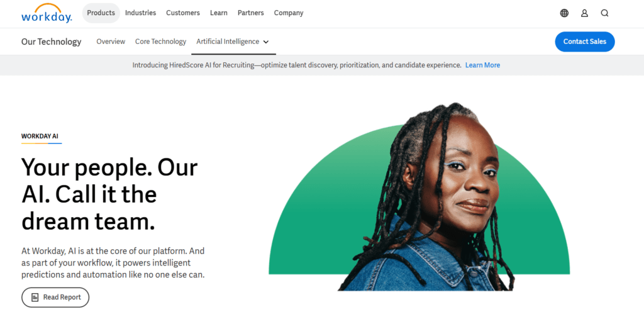The image size is (644, 324).
Task: Follow the Learn More banner link
Action: click(x=482, y=65)
